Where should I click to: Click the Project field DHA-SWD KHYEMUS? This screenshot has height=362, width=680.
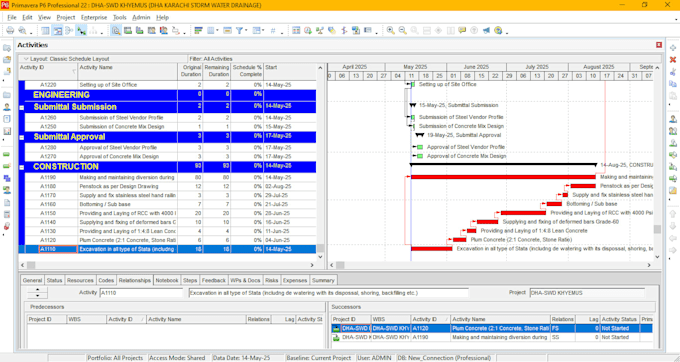587,293
